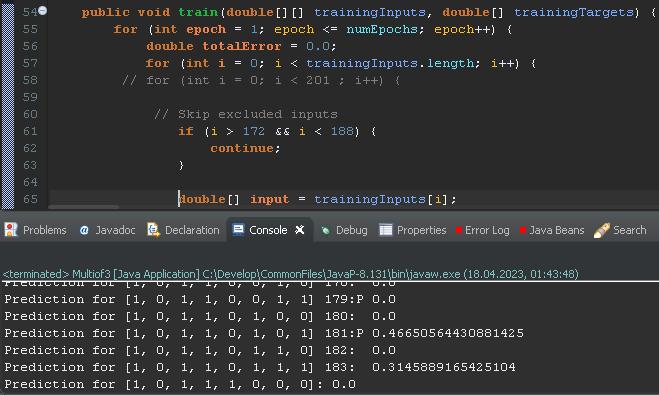
Task: Open the Java Beans tab
Action: tap(552, 230)
